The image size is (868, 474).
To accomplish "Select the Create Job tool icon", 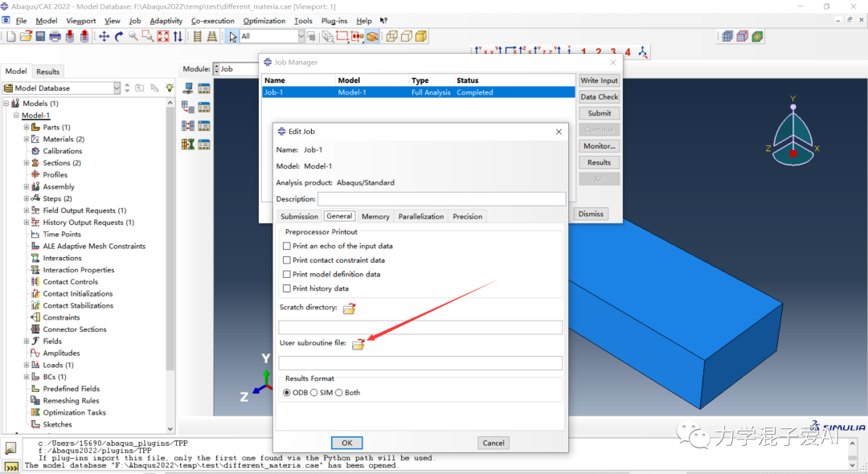I will pyautogui.click(x=188, y=88).
